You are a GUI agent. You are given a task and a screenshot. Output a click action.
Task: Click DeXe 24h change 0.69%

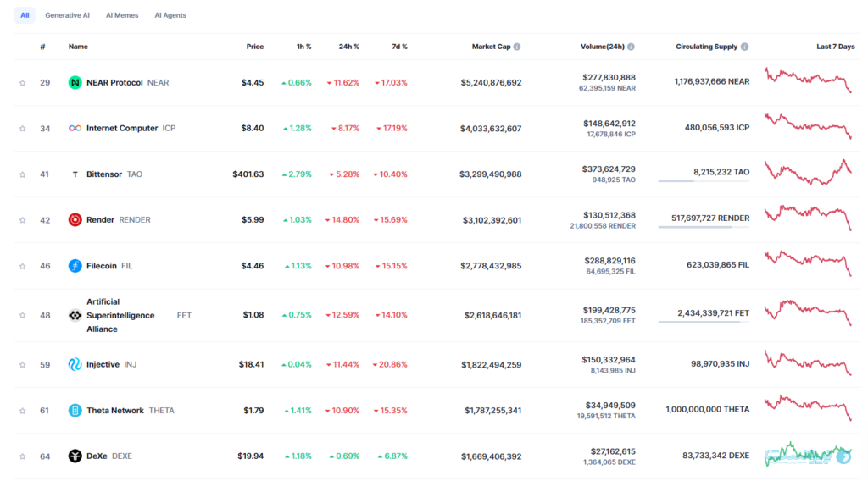[344, 456]
